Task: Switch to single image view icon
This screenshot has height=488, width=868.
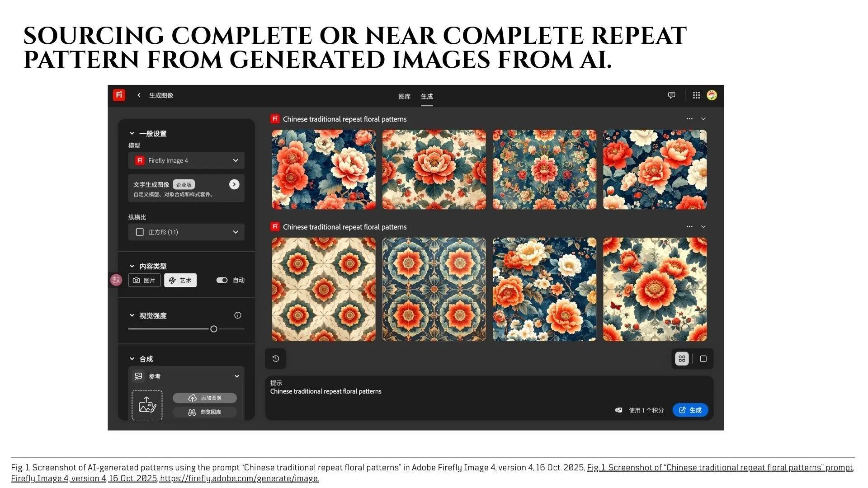Action: (703, 359)
